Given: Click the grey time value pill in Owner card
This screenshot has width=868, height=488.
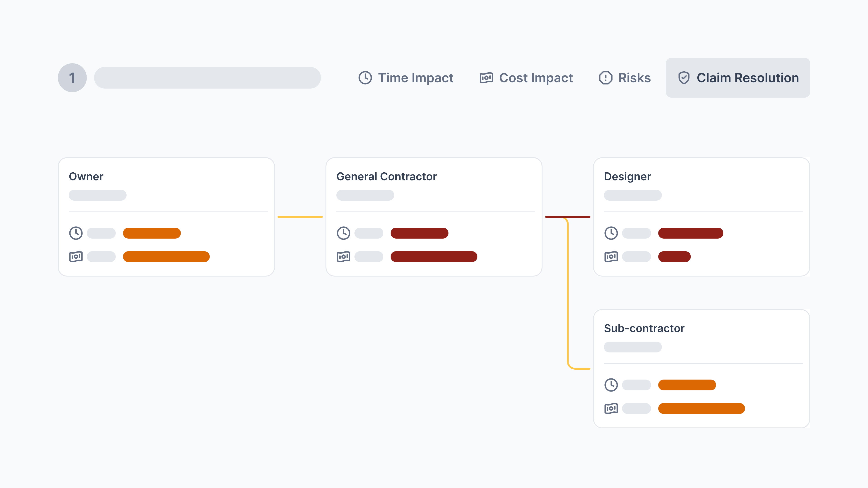Looking at the screenshot, I should 101,233.
